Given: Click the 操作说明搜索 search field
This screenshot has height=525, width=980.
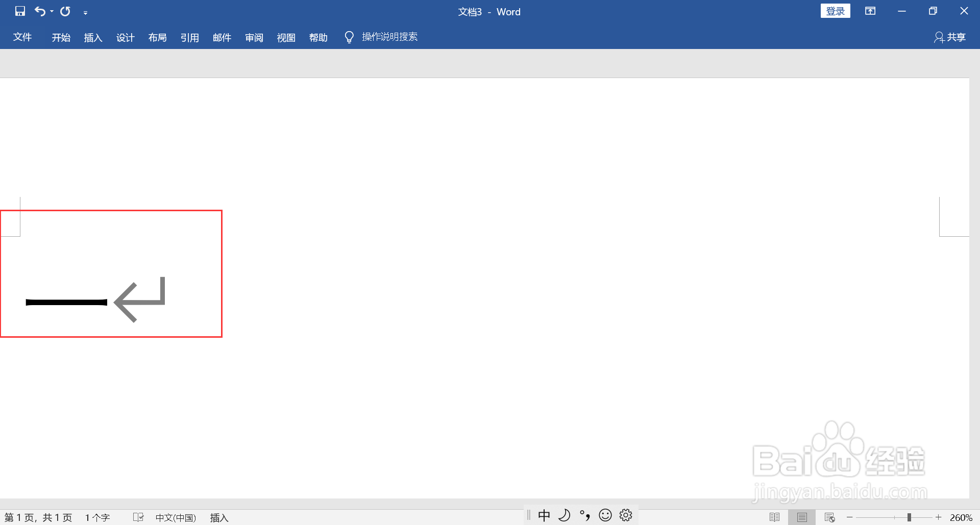Looking at the screenshot, I should tap(390, 37).
